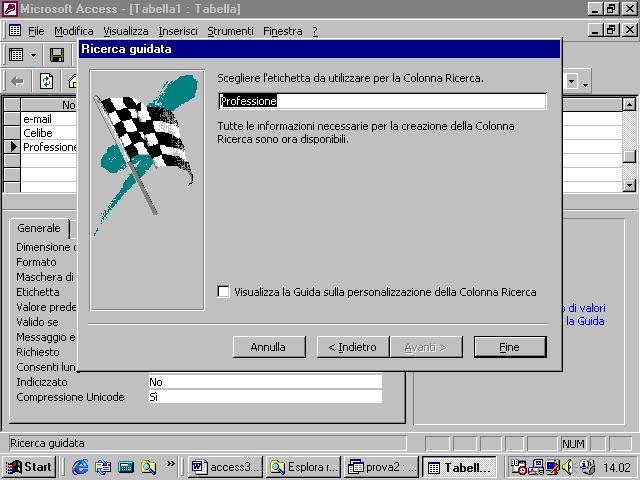Click the Professione label text field
The image size is (640, 480).
pos(382,101)
